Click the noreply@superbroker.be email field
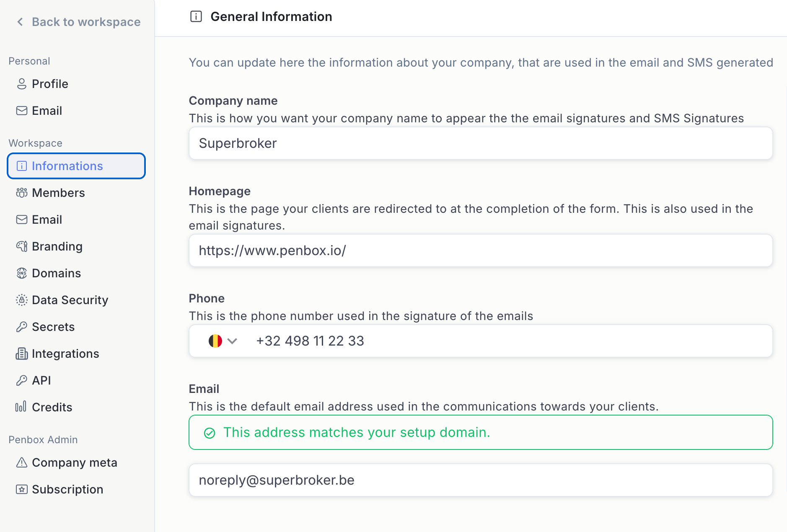 pyautogui.click(x=481, y=480)
